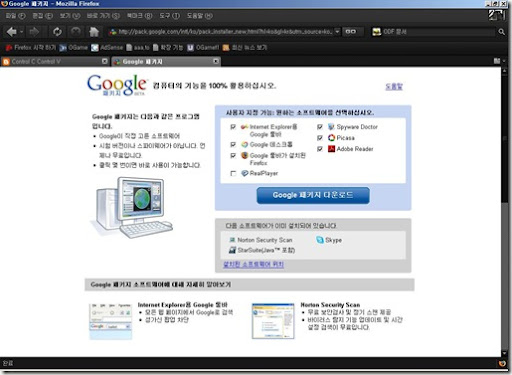Screen dimensions: 512x375
Task: Click the search engine icon beside ODF field
Action: point(377,32)
